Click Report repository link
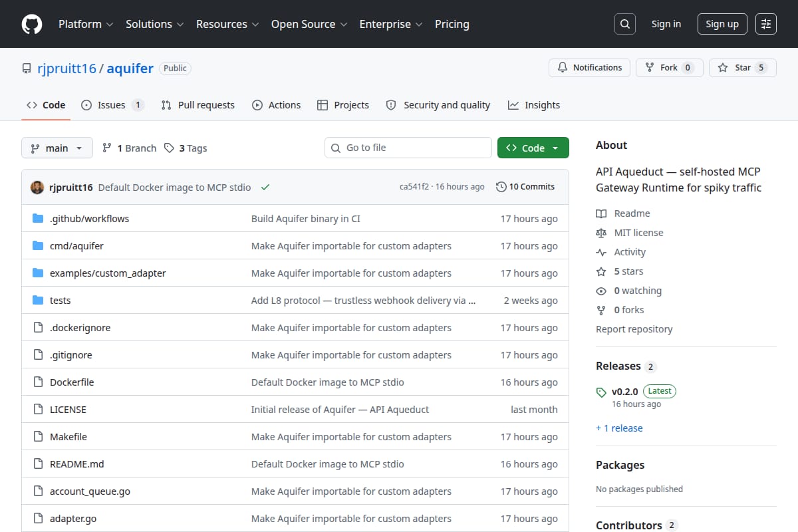Screen dimensions: 798x532 634,329
